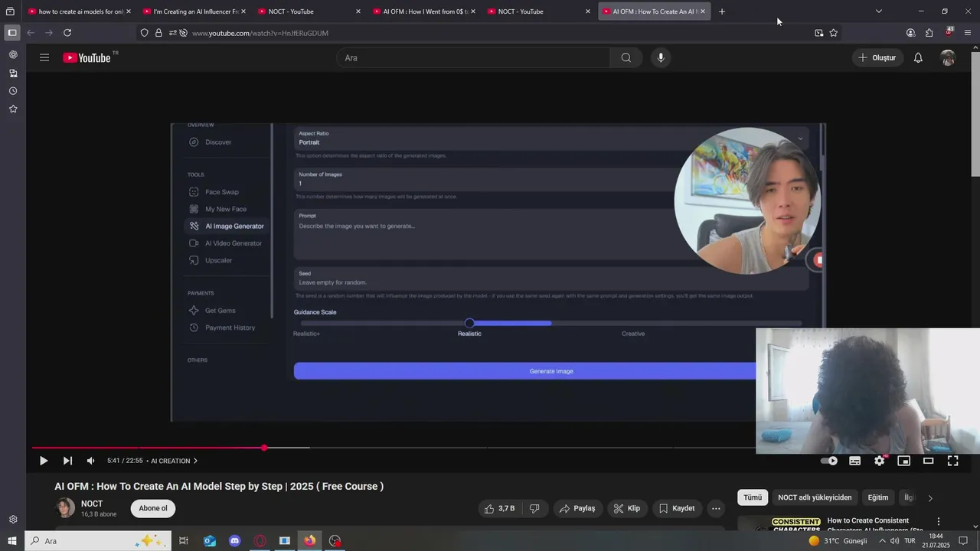This screenshot has height=551, width=980.
Task: Start voice search with microphone
Action: [661, 57]
